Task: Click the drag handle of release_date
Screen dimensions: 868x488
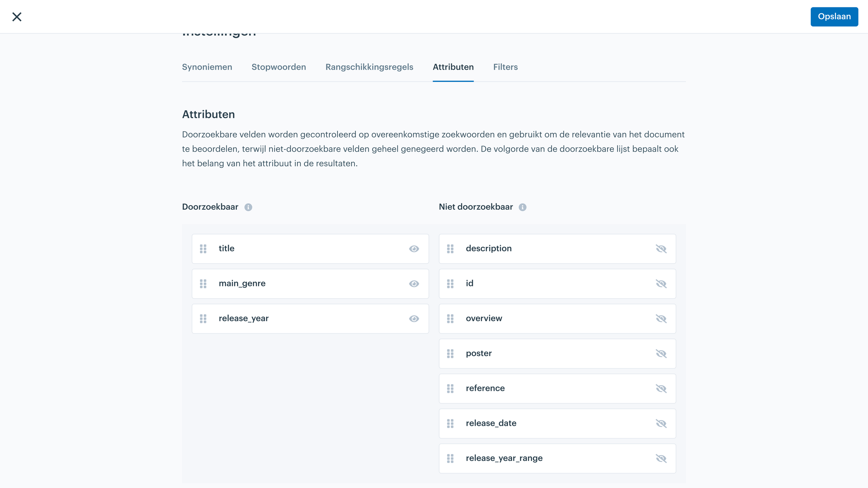Action: tap(451, 423)
